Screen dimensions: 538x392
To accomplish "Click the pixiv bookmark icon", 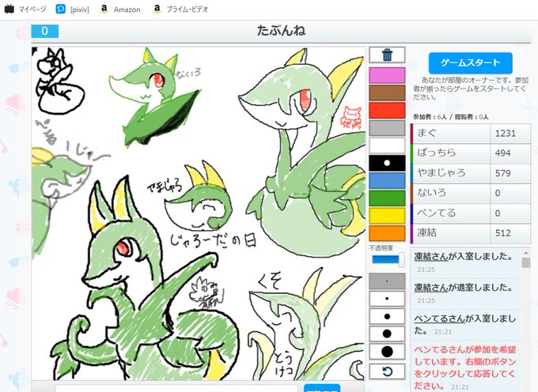I will (x=60, y=9).
